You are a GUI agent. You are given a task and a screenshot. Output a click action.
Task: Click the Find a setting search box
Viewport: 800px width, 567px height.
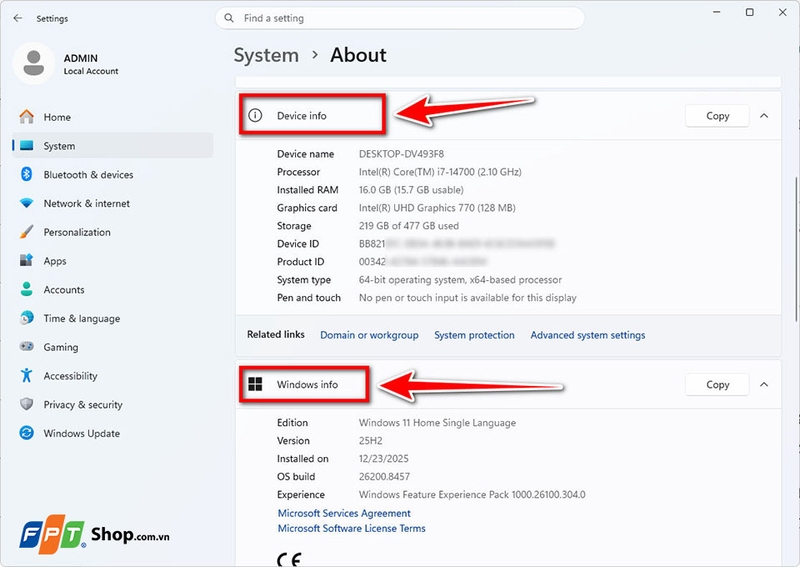[x=399, y=18]
